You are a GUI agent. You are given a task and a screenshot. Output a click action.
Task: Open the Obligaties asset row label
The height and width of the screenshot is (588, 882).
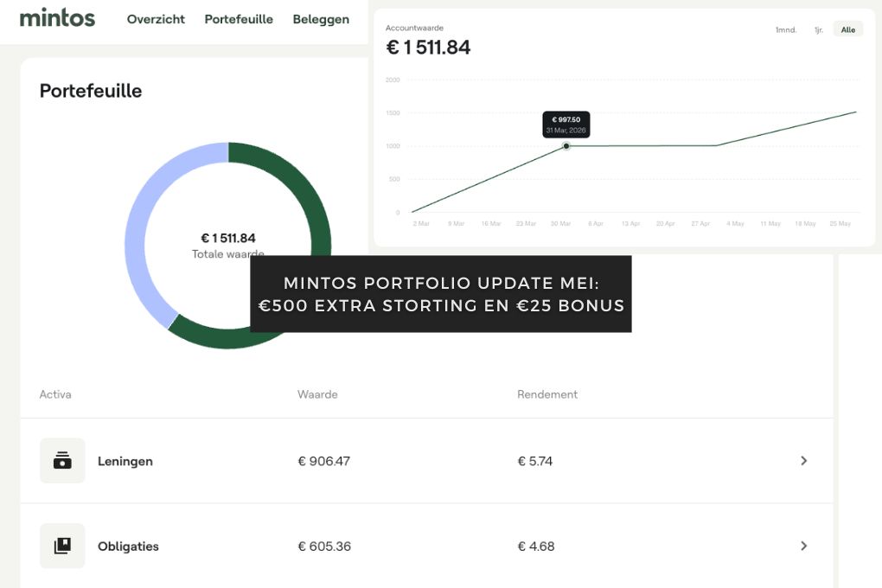(128, 546)
